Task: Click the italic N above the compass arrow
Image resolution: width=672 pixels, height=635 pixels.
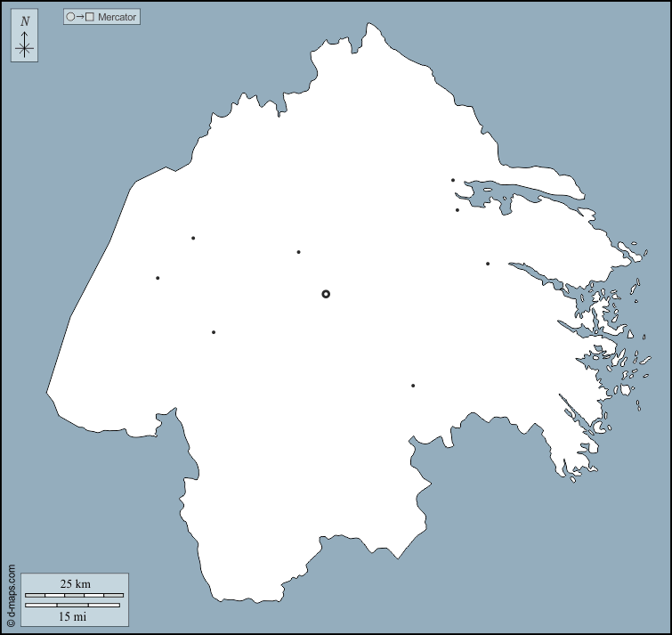Action: pos(24,21)
